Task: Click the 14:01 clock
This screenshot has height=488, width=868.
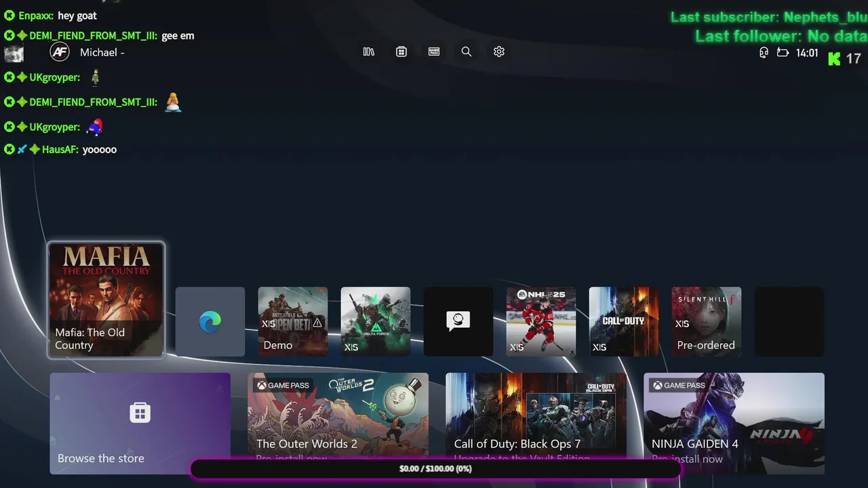Action: (x=807, y=53)
